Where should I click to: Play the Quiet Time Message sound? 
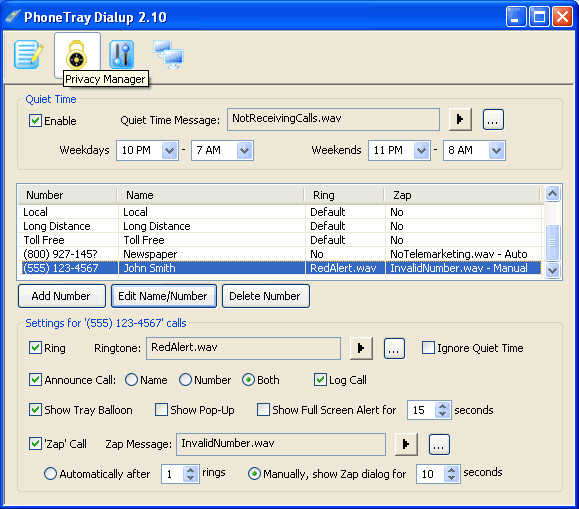(460, 119)
